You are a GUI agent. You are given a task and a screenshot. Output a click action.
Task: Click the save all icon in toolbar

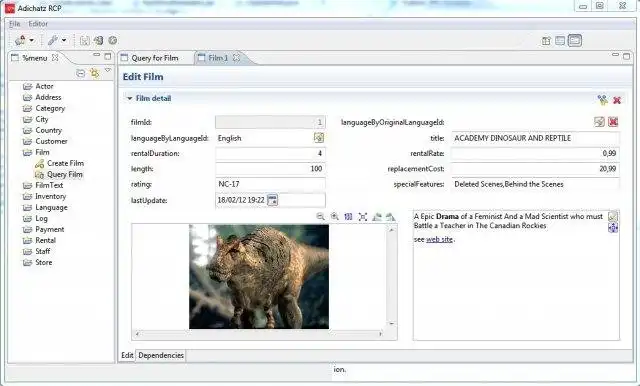(x=98, y=40)
